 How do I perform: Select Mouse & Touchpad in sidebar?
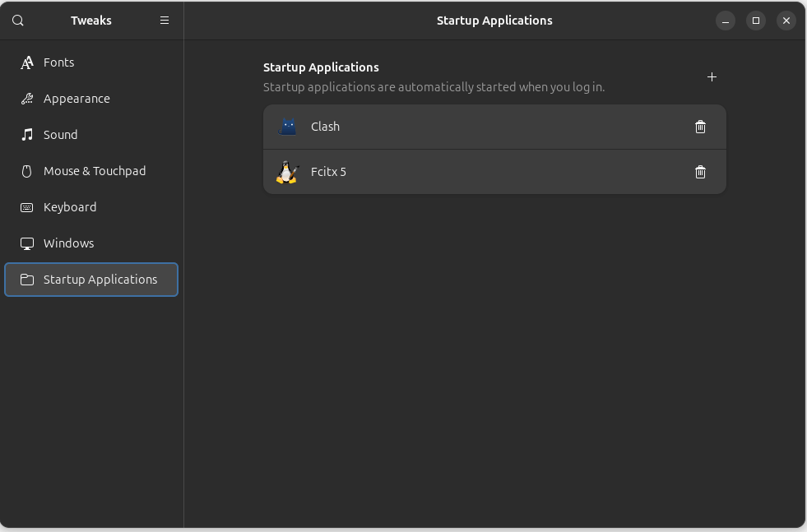[x=94, y=171]
